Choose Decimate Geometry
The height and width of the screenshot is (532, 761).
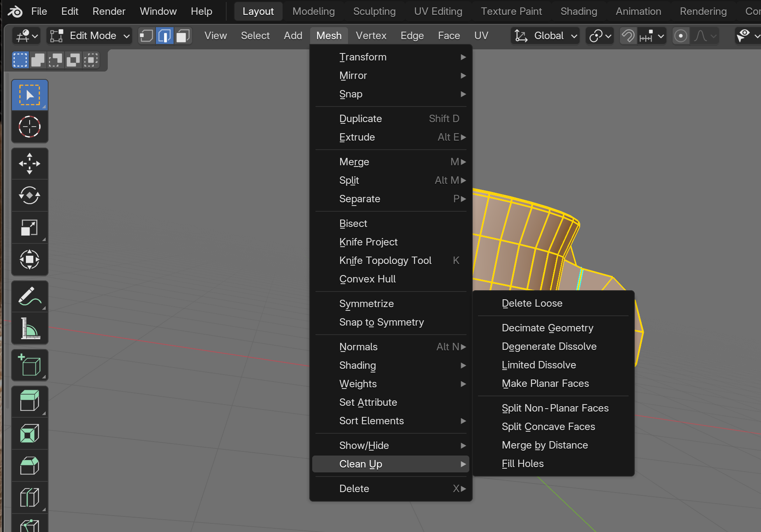coord(553,328)
